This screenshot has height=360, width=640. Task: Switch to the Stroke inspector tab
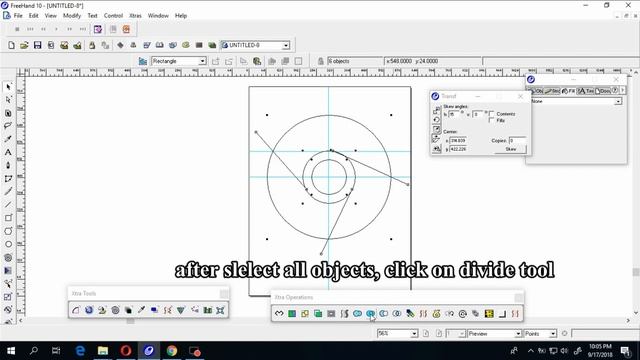(x=552, y=91)
